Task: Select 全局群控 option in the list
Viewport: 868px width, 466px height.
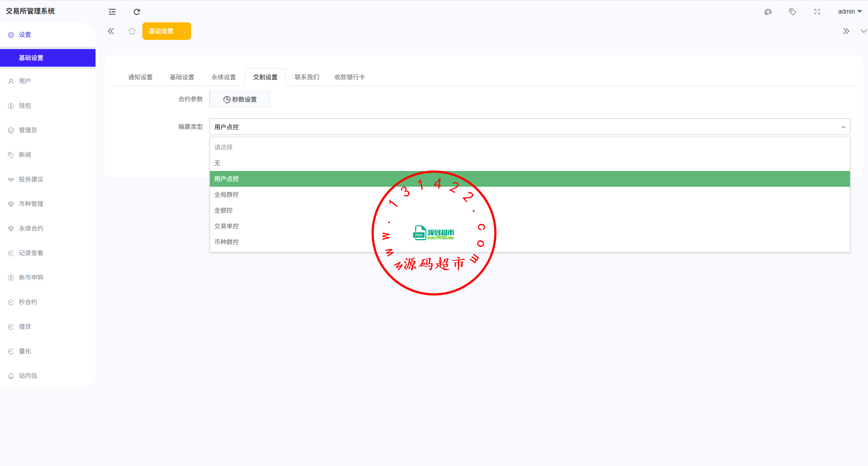Action: point(227,195)
